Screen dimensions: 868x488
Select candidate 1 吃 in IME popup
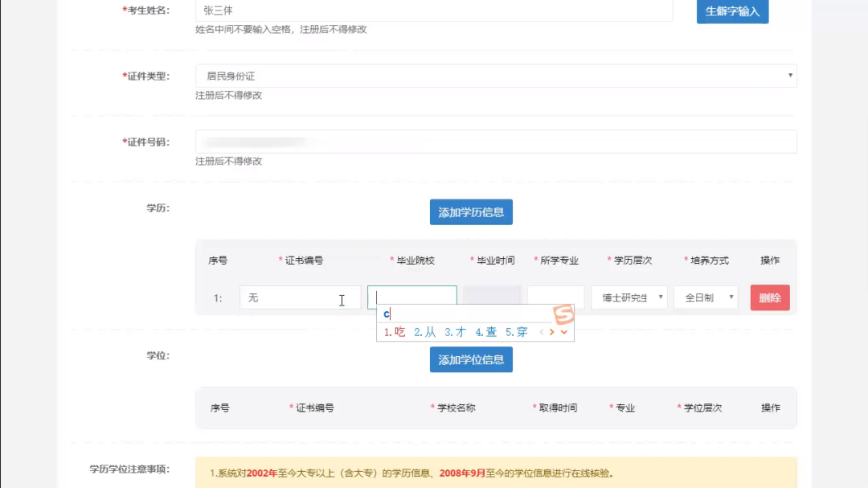[395, 332]
